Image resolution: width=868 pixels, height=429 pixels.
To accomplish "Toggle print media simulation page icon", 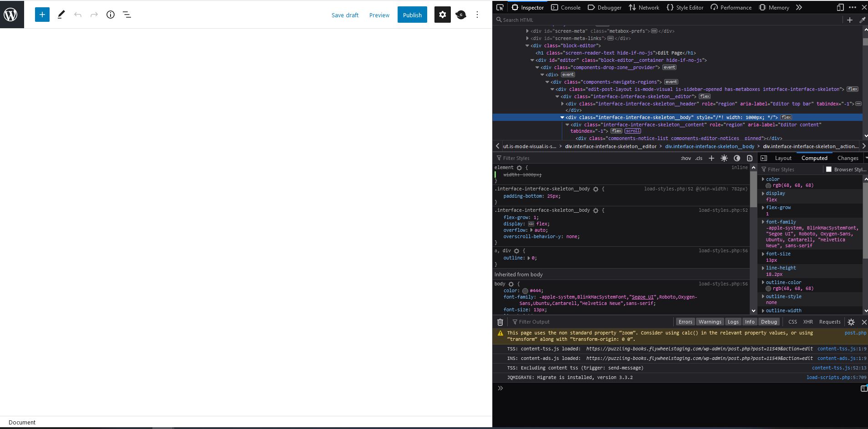I will point(750,158).
